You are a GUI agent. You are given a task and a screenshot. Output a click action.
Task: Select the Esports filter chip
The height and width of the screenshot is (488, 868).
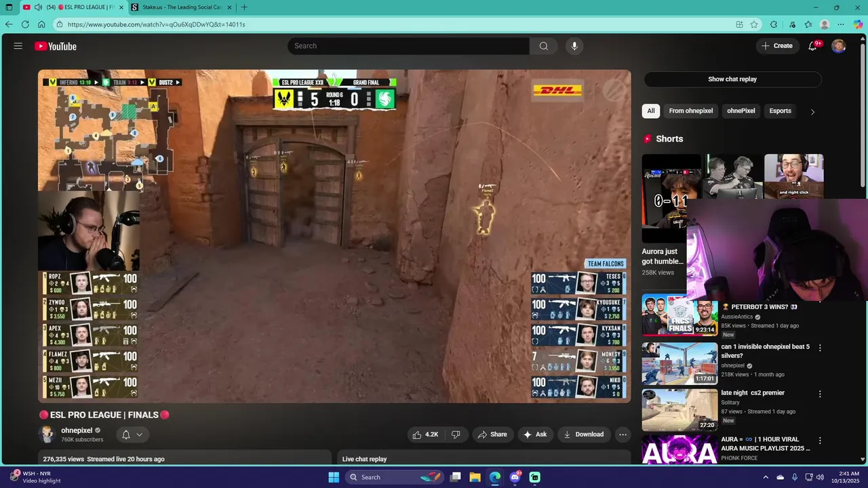tap(780, 111)
